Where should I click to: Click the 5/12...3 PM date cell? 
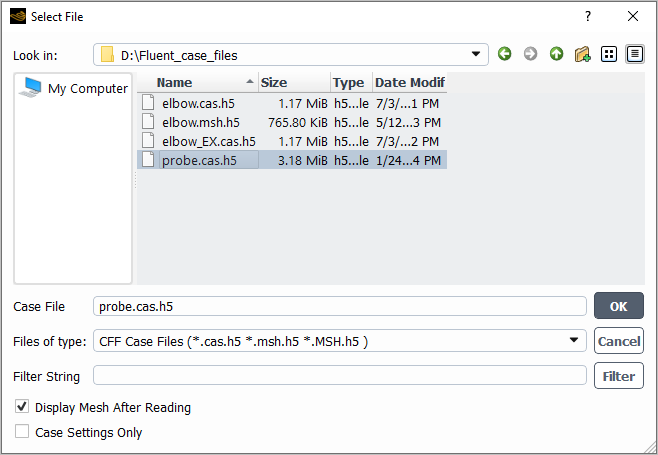click(408, 123)
